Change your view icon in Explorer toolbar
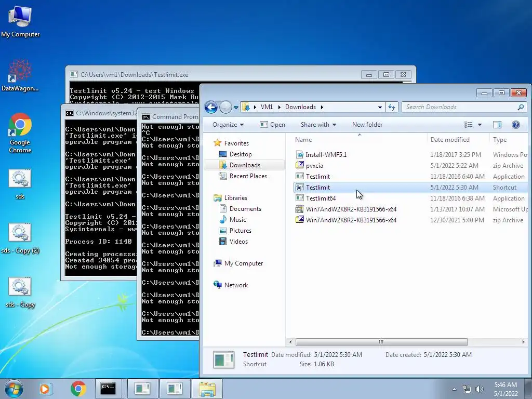 click(x=468, y=125)
